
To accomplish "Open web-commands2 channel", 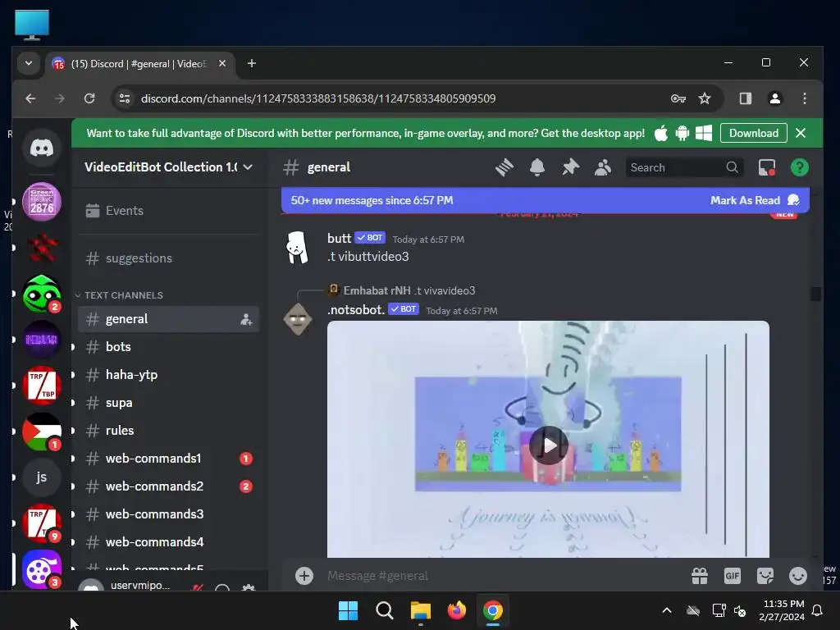I will 169,486.
